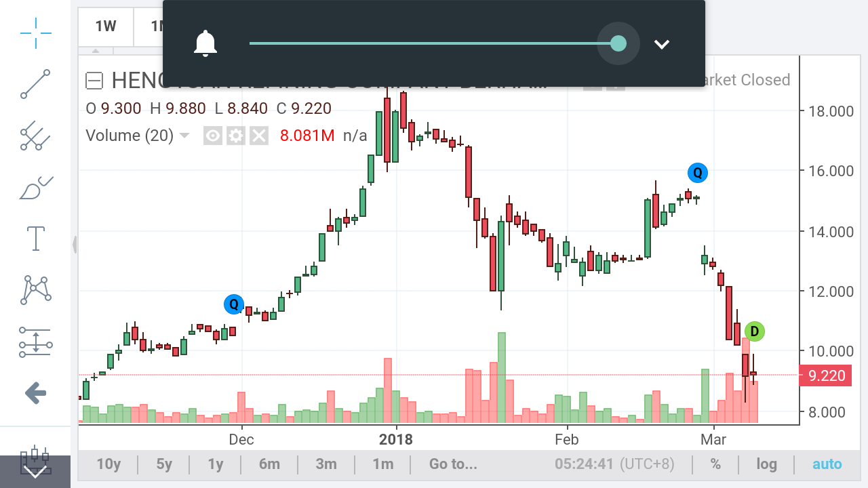Toggle Volume indicator visibility eye
The image size is (868, 488).
213,136
